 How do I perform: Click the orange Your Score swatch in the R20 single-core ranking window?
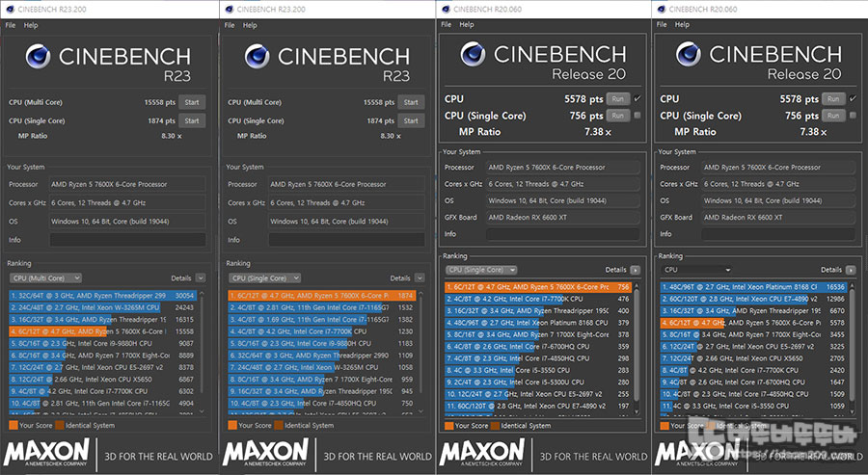click(x=448, y=426)
